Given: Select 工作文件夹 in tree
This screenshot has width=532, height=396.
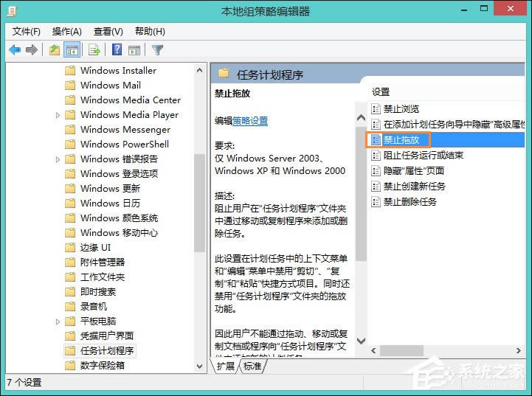Looking at the screenshot, I should point(103,277).
